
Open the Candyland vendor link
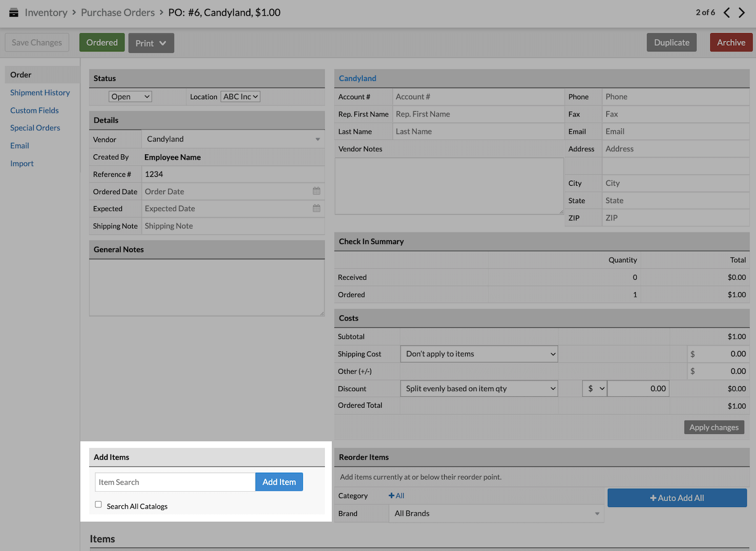click(358, 78)
